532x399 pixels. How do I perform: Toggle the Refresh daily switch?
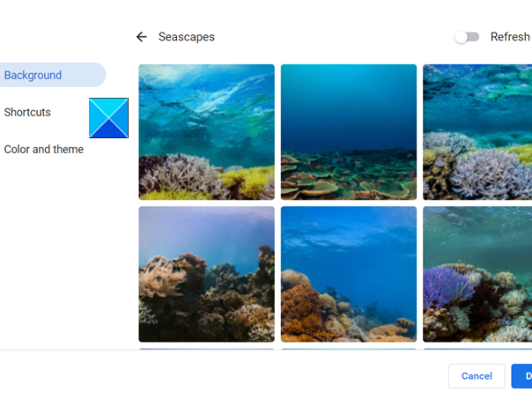pyautogui.click(x=467, y=37)
